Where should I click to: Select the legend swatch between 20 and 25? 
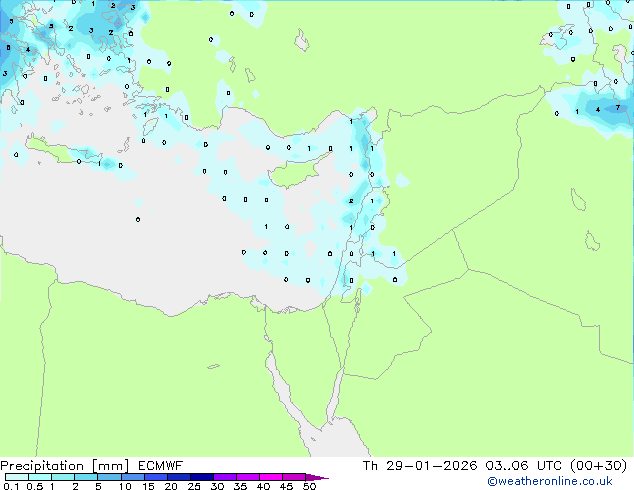(x=179, y=477)
